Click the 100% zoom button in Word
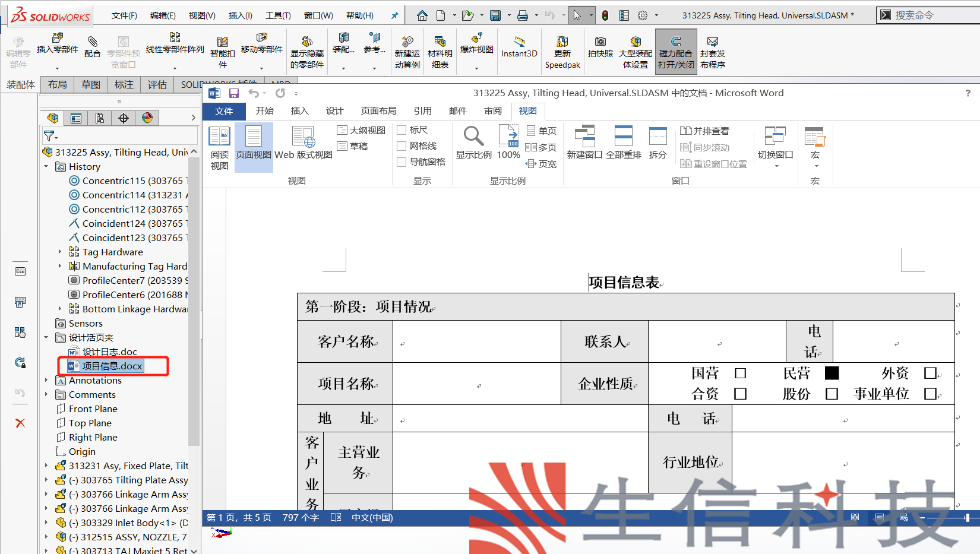 coord(509,143)
